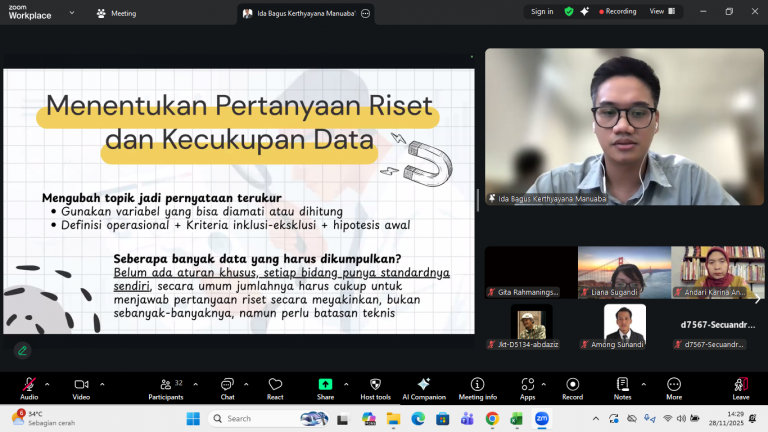
Task: Unmute microphone with Audio button
Action: [x=29, y=385]
